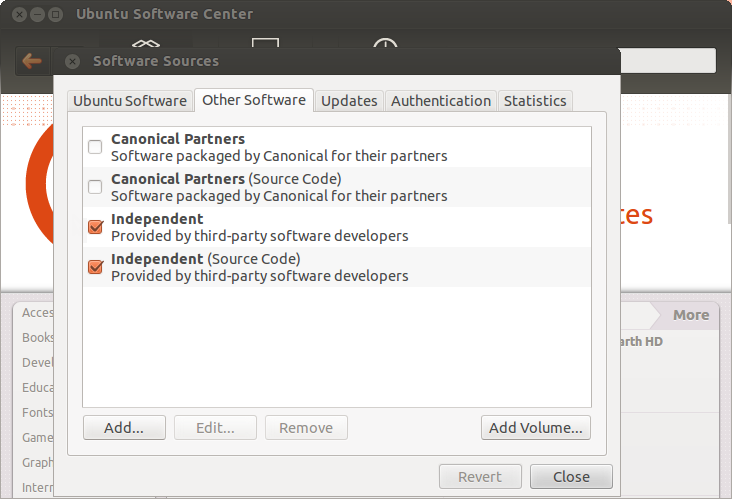Select the Statistics tab
732x499 pixels.
pyautogui.click(x=535, y=101)
